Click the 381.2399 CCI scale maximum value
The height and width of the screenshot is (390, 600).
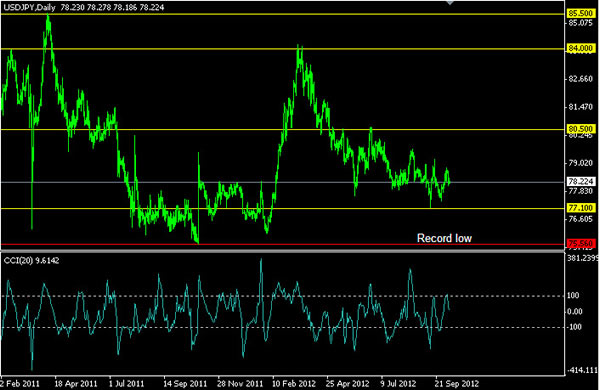pyautogui.click(x=583, y=258)
